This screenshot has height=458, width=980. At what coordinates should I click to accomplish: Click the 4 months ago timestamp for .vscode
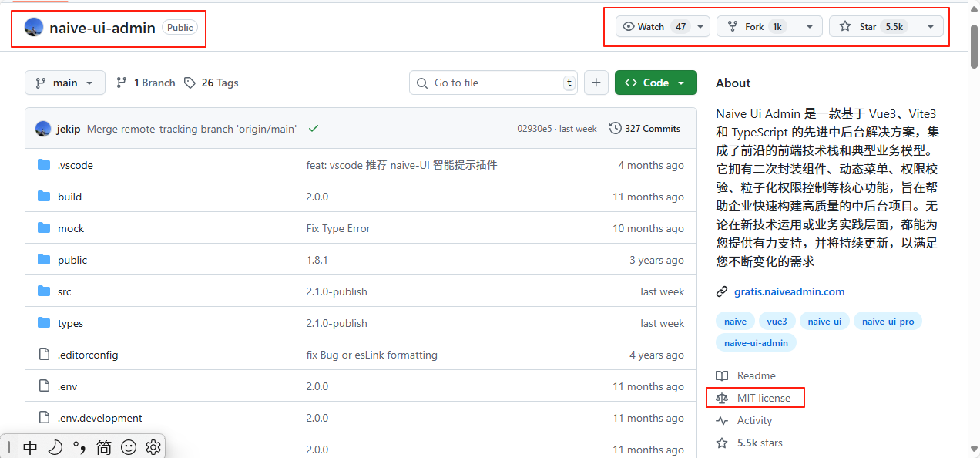tap(651, 165)
